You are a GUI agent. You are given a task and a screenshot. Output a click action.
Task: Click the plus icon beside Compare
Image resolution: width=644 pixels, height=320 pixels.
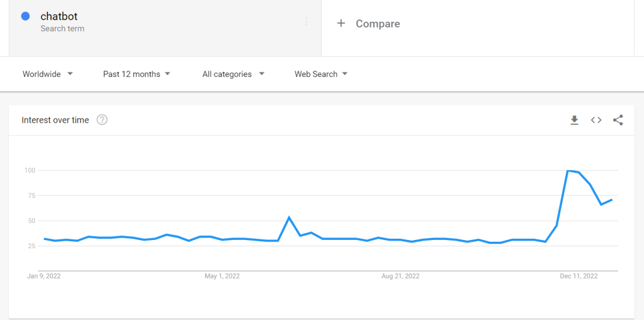341,23
